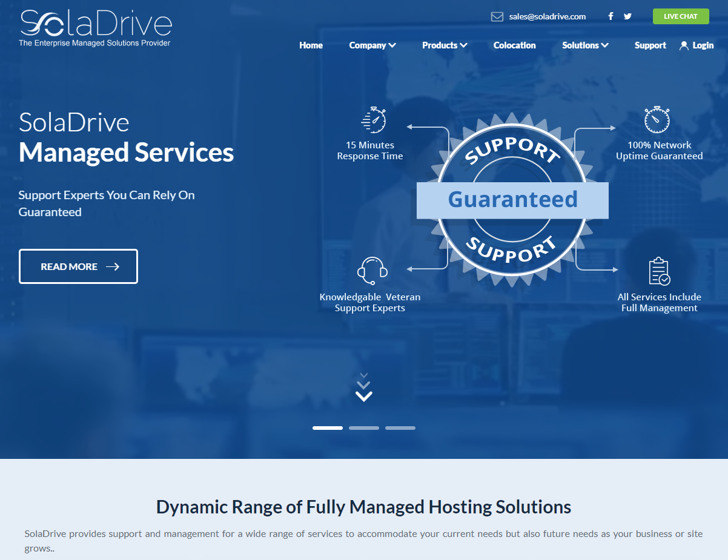
Task: Click the envelope email icon
Action: pos(497,16)
